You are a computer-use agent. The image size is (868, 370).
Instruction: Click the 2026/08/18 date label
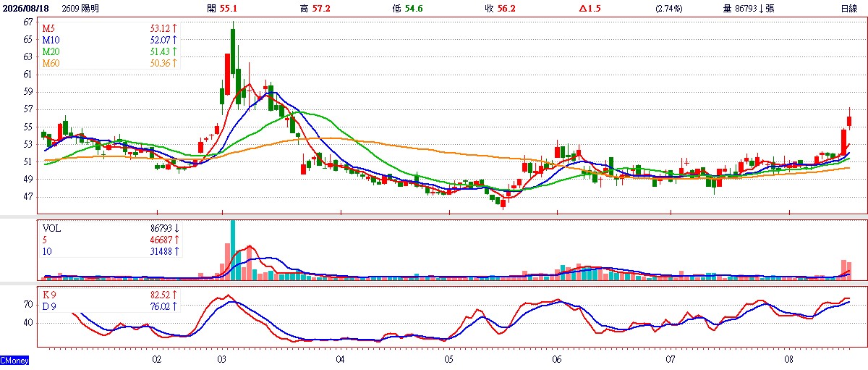25,9
